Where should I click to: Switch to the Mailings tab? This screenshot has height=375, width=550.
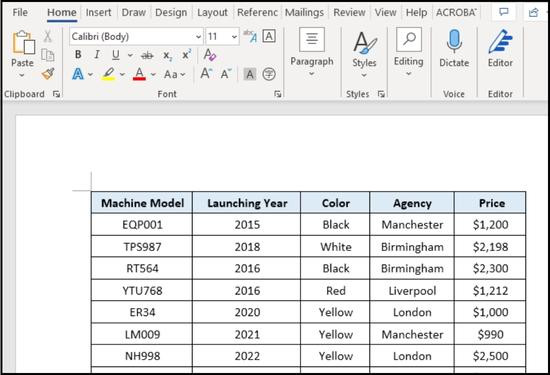[x=304, y=13]
